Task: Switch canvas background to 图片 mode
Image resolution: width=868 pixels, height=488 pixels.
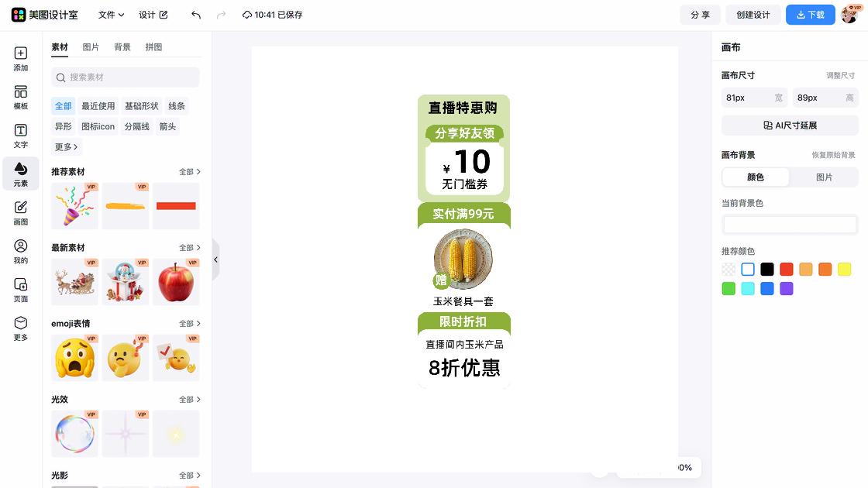Action: point(824,177)
